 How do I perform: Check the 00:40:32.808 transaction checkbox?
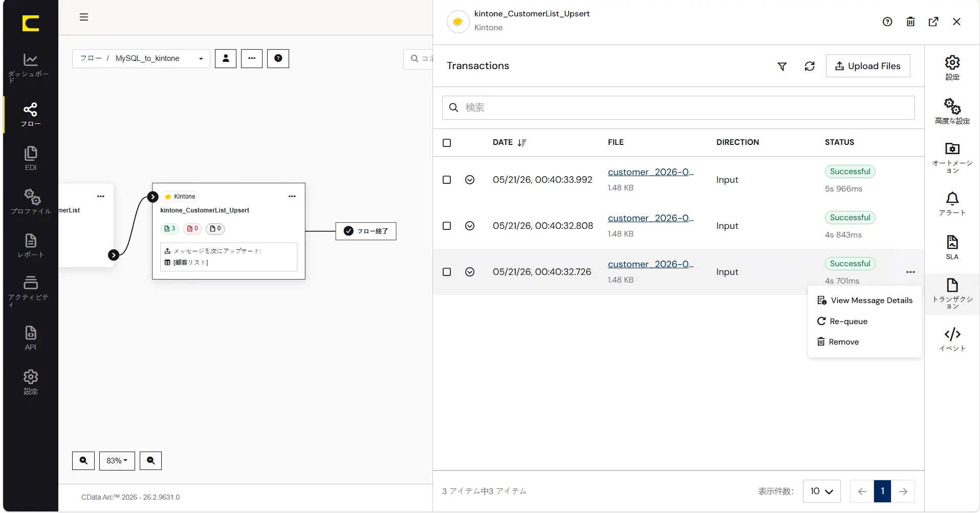pos(447,226)
